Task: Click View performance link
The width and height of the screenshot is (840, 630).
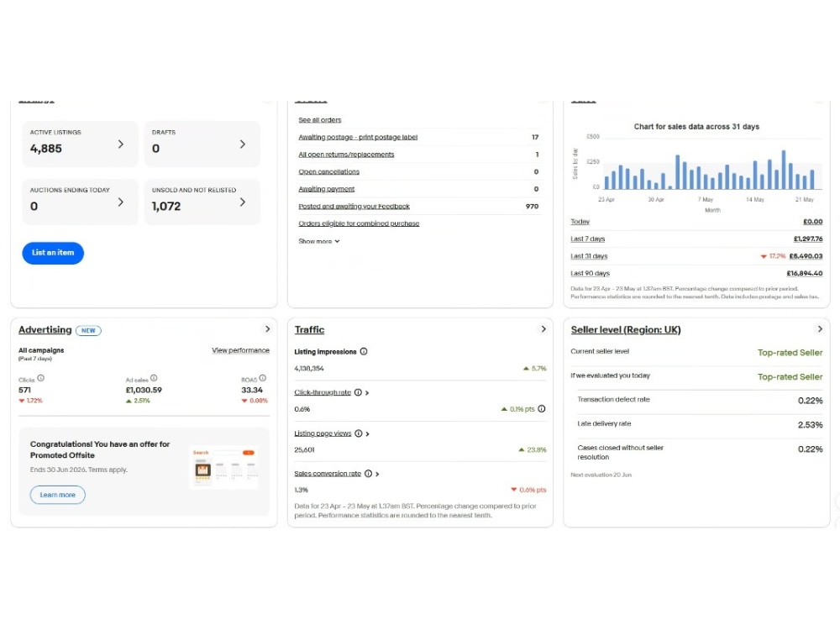Action: tap(240, 350)
